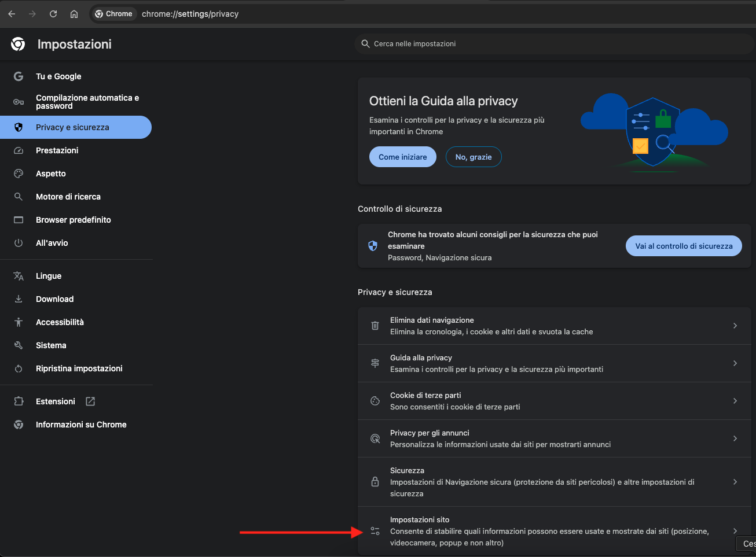Click the reset icon for Ripristina impostazioni
The width and height of the screenshot is (756, 557).
coord(19,368)
